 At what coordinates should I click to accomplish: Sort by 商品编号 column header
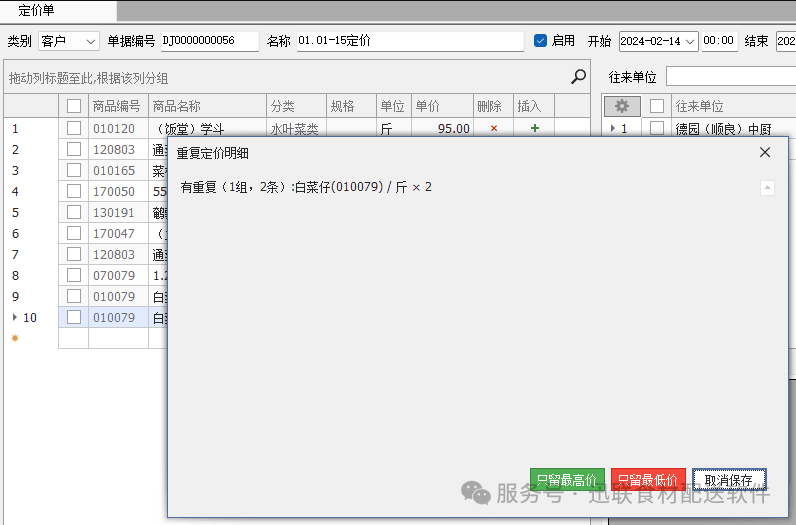[118, 106]
